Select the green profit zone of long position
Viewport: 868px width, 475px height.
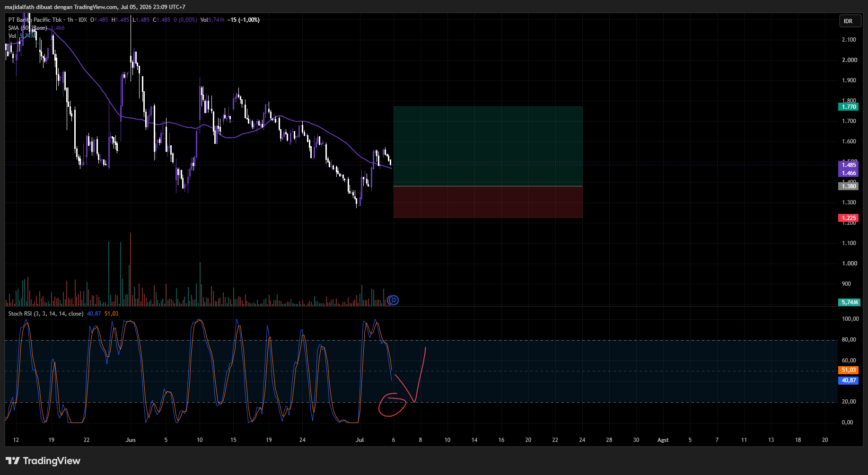[488, 146]
